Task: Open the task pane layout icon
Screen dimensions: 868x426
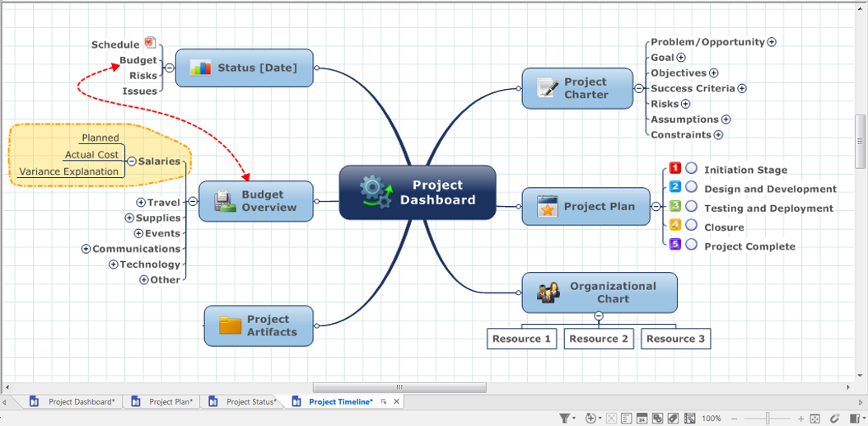Action: pyautogui.click(x=856, y=419)
